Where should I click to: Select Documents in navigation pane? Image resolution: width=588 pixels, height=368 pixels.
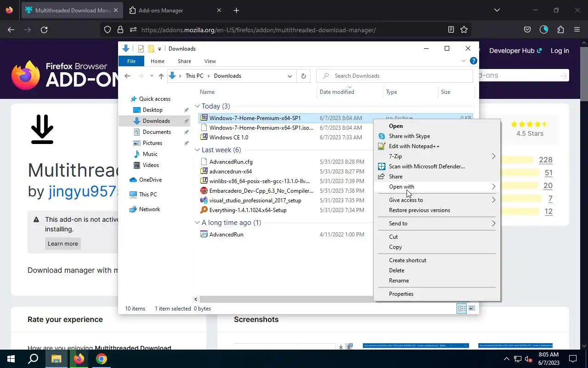click(157, 132)
